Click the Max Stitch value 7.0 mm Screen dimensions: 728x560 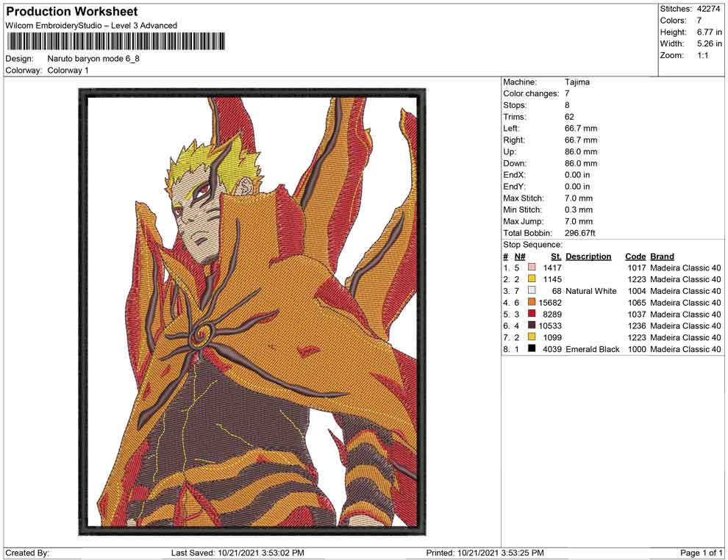579,198
